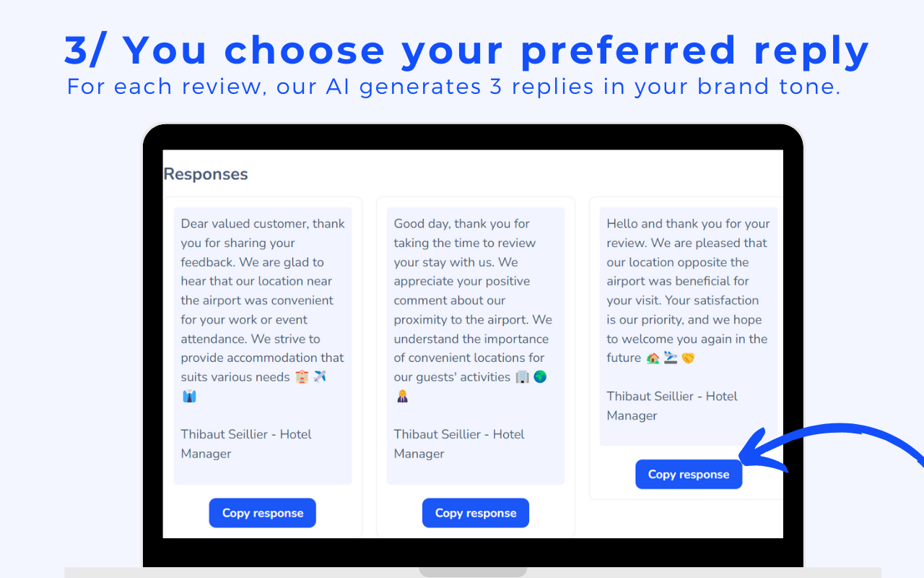Screen dimensions: 924x578
Task: Click the house emoji in the third reply
Action: (x=652, y=358)
